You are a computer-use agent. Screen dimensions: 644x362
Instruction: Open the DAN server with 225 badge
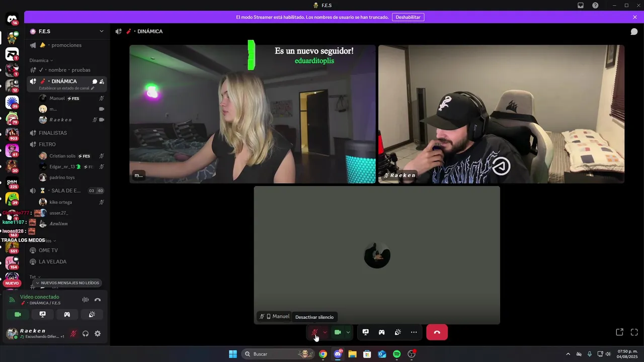point(12,183)
